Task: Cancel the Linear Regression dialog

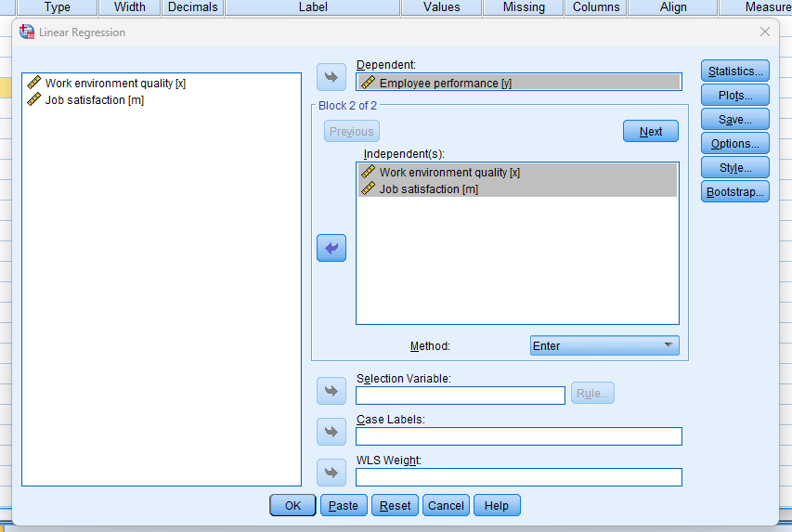Action: (x=446, y=506)
